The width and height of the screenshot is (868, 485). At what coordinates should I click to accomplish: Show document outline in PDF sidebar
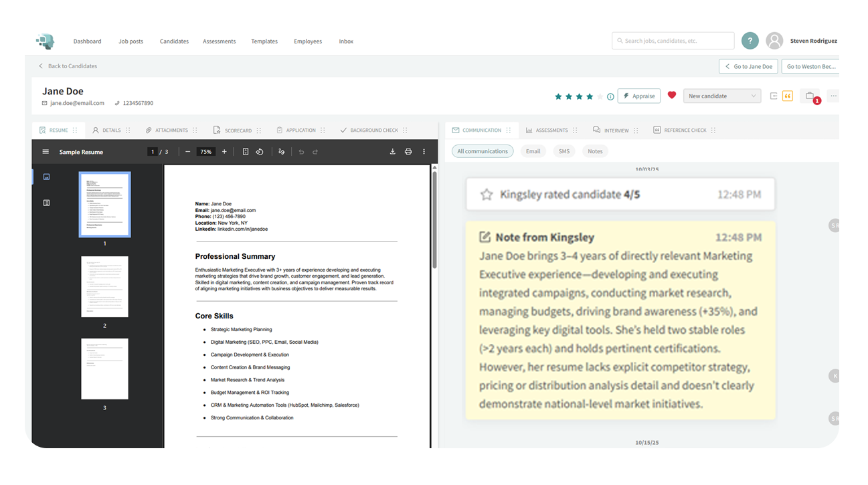pos(46,203)
